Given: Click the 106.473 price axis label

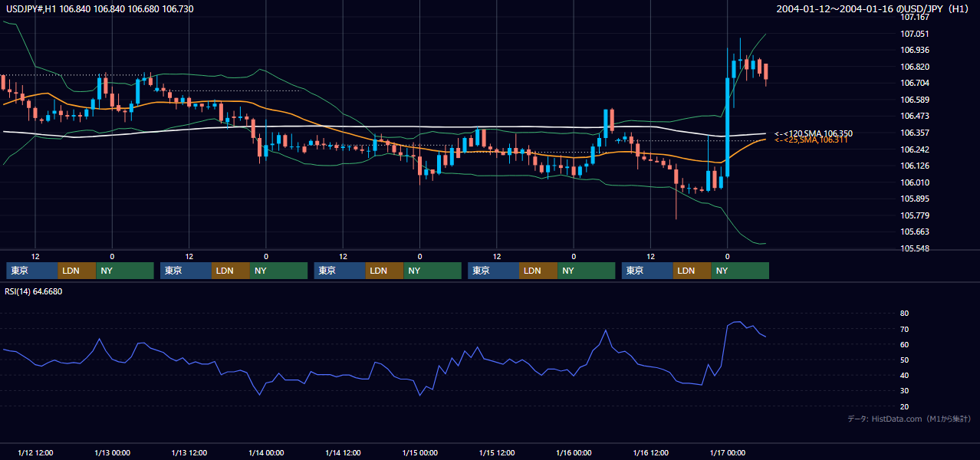Looking at the screenshot, I should 915,116.
